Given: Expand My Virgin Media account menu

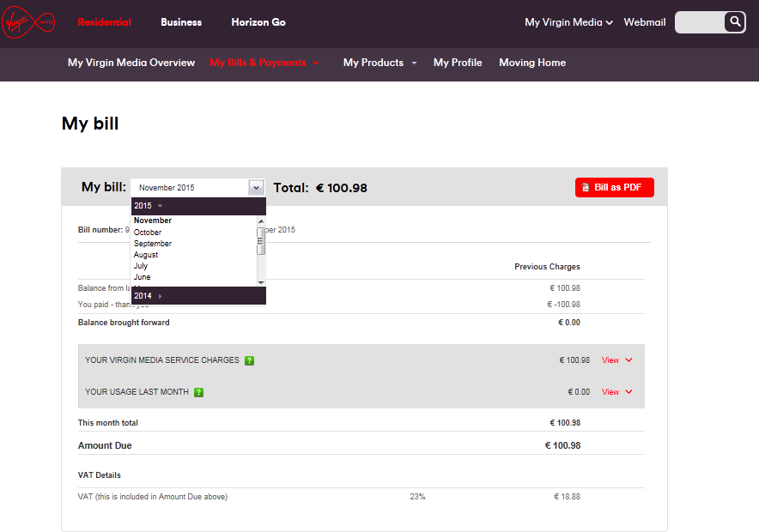Looking at the screenshot, I should pyautogui.click(x=568, y=22).
